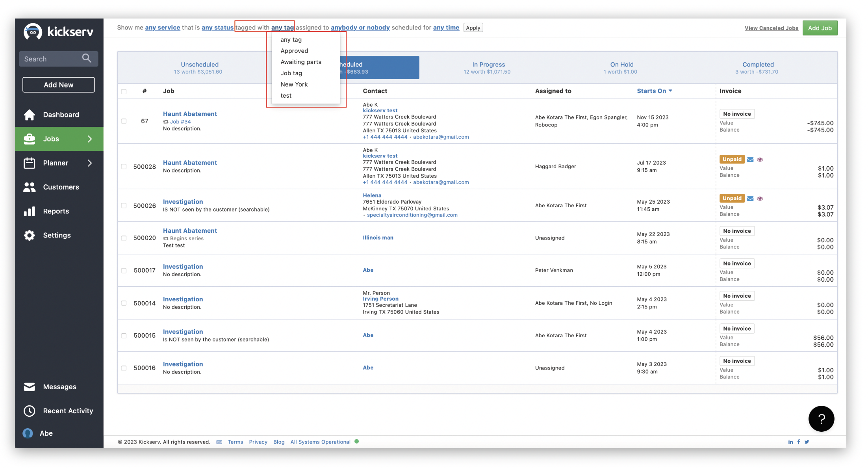Image resolution: width=868 pixels, height=468 pixels.
Task: Click the search magnifier icon
Action: pyautogui.click(x=87, y=58)
